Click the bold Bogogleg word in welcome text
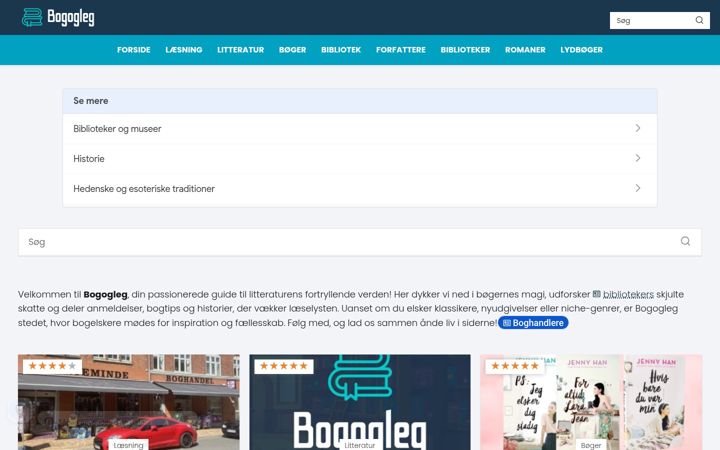The image size is (720, 450). [x=105, y=294]
